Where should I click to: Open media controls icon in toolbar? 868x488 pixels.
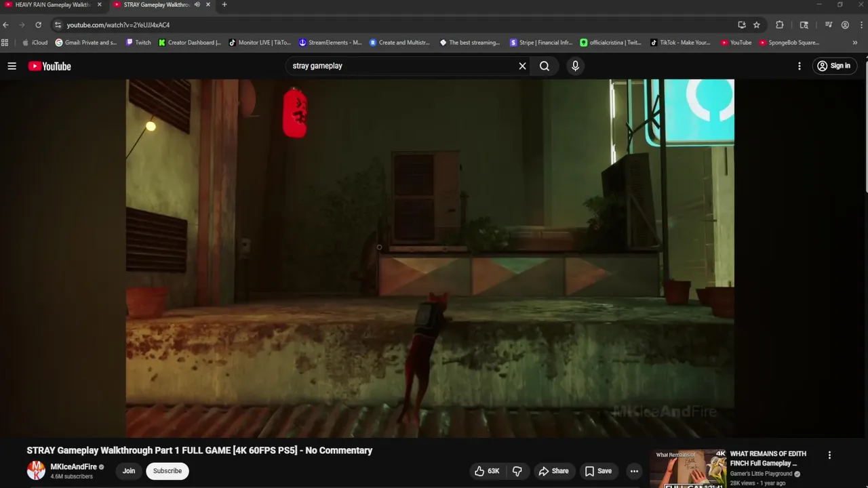829,25
